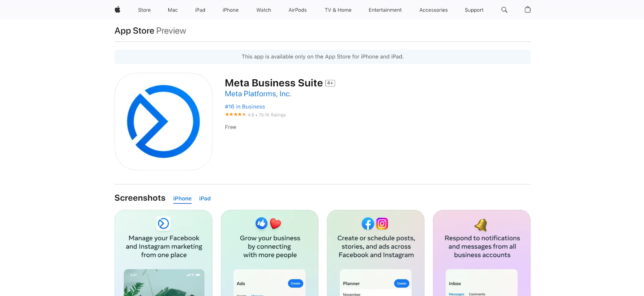
Task: Click 'Comments' tab in Inbox screenshot
Action: 477,294
